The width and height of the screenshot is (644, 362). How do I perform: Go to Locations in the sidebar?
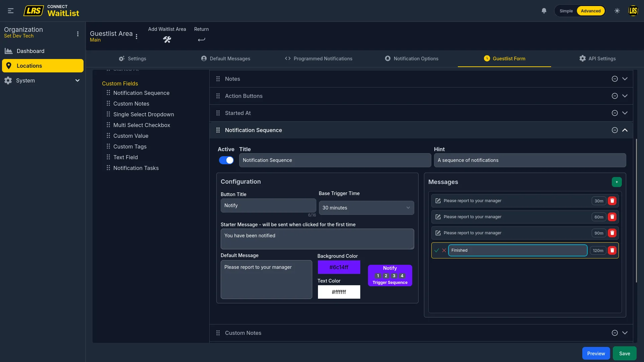coord(43,66)
